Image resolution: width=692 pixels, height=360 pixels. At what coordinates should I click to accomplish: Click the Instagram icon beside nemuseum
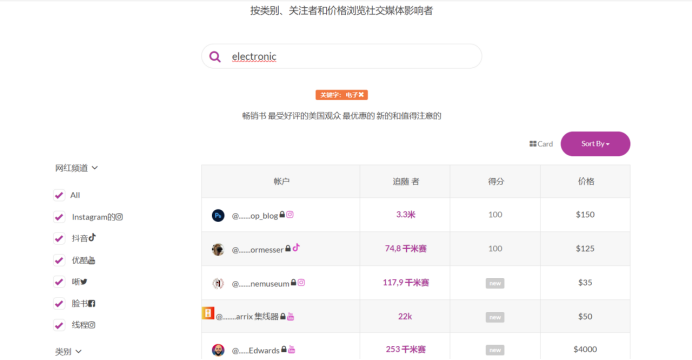click(301, 282)
